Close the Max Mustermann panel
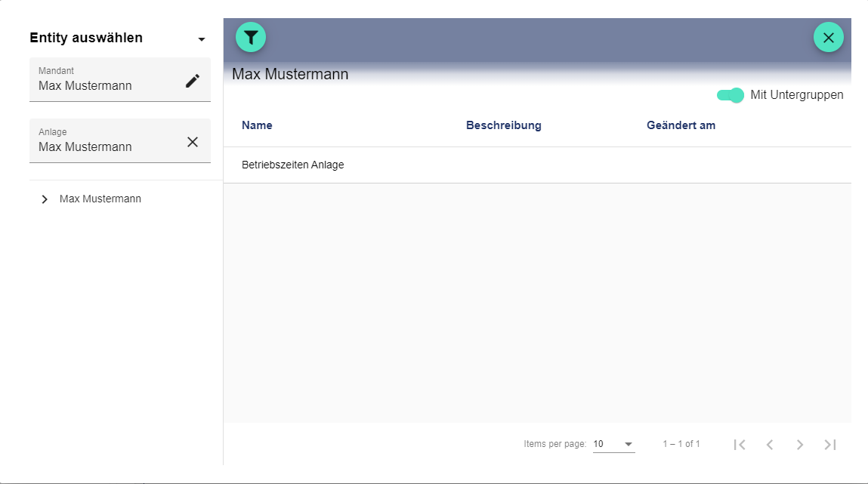 [828, 36]
